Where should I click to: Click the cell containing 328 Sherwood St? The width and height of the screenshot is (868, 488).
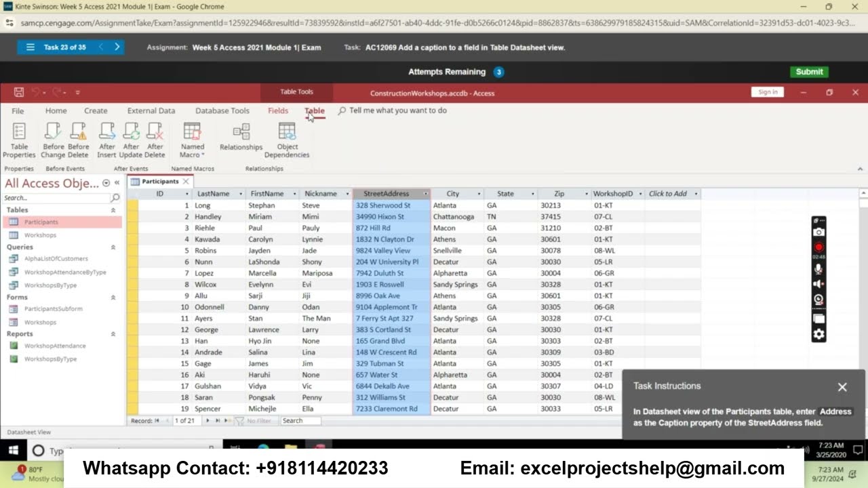[391, 205]
